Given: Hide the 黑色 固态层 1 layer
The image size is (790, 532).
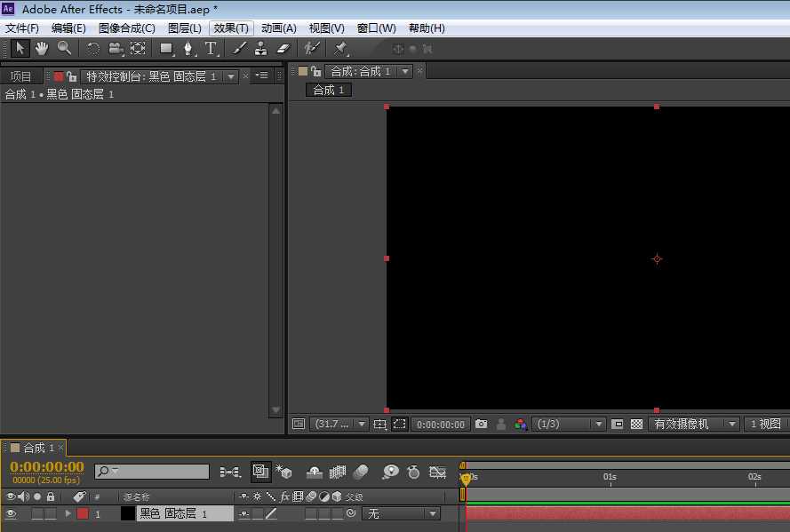Looking at the screenshot, I should 11,513.
